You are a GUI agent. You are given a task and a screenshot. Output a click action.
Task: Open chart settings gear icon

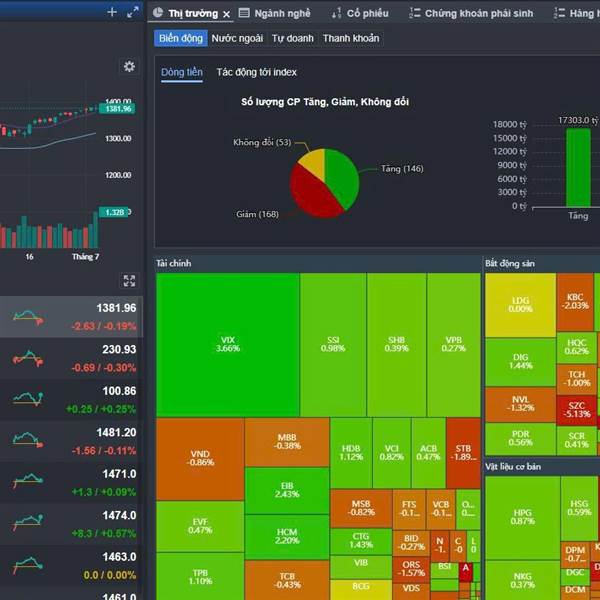129,66
